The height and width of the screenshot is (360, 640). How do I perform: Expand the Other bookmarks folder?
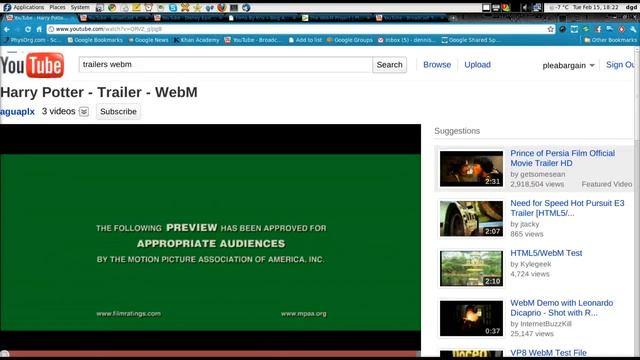[610, 40]
